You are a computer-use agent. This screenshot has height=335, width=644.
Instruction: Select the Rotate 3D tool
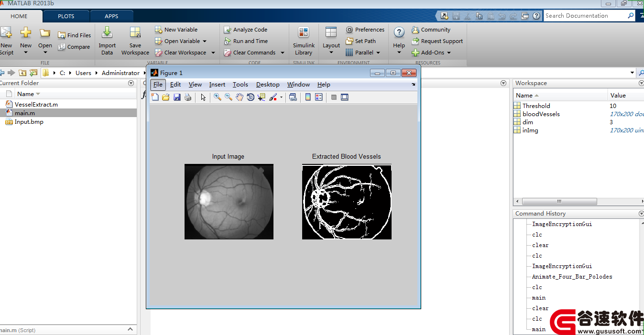[x=250, y=97]
